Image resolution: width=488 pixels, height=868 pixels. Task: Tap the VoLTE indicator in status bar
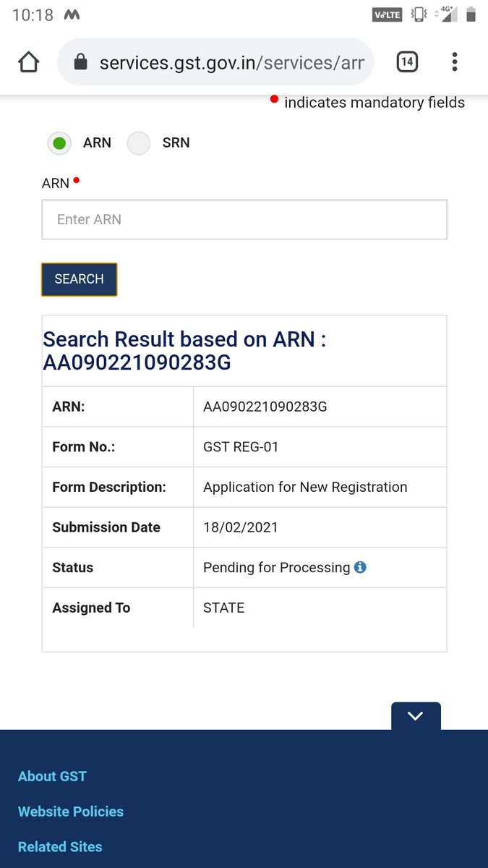387,14
